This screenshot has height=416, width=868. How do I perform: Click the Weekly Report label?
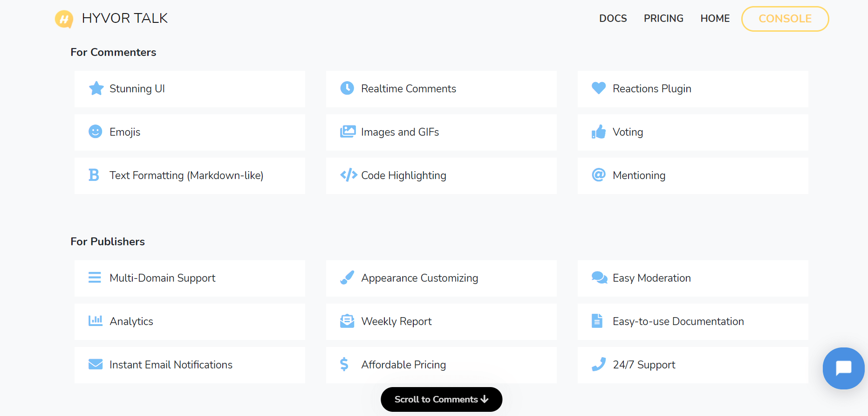(x=396, y=321)
